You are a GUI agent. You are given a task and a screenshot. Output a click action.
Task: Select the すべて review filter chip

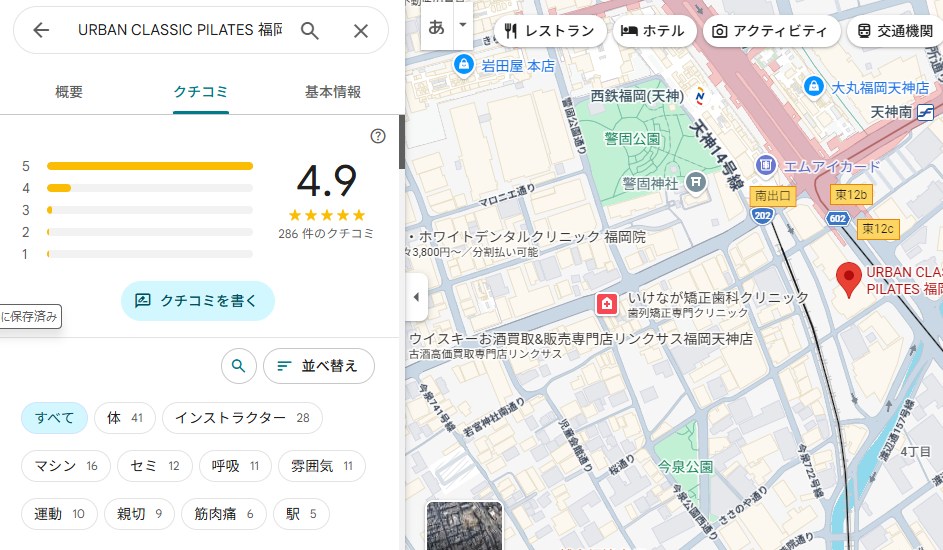coord(55,418)
